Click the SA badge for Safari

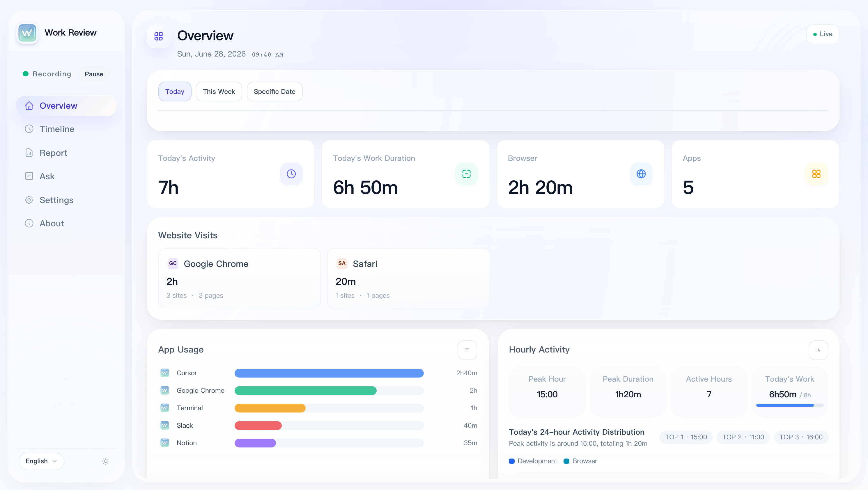click(342, 263)
